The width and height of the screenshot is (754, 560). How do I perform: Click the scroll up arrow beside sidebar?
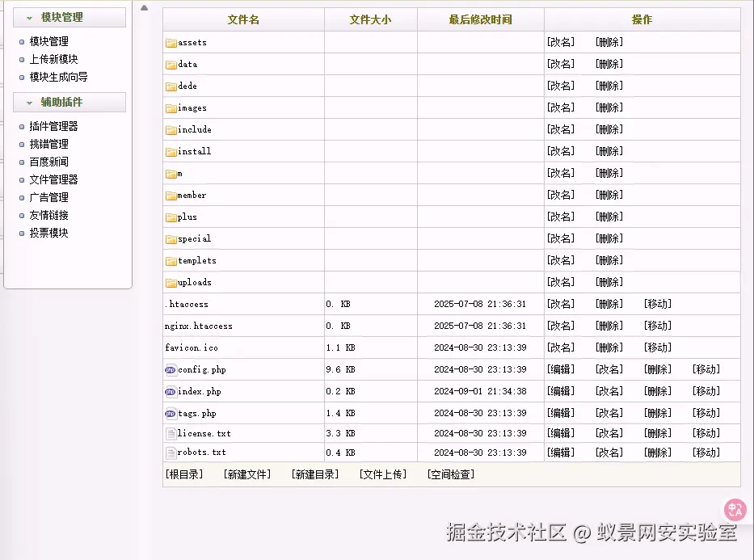click(145, 7)
